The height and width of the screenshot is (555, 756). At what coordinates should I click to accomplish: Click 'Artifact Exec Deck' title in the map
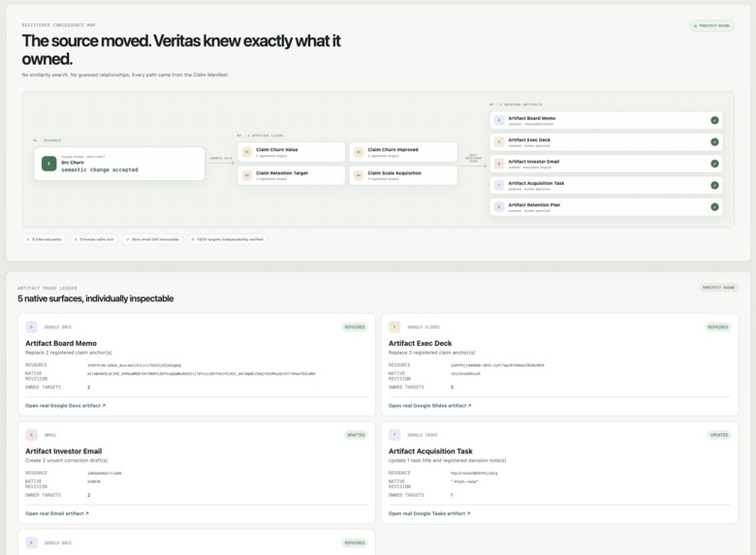point(529,139)
